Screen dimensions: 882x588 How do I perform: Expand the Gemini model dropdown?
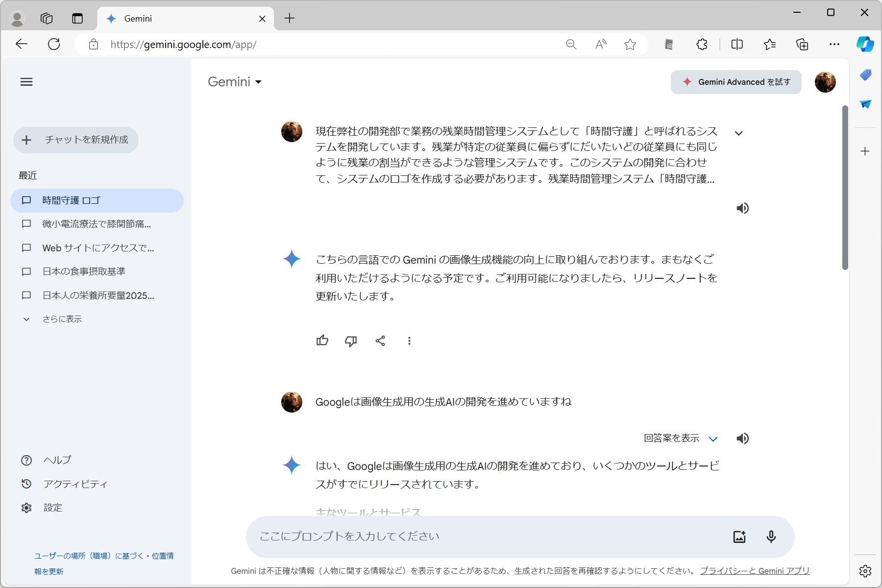[x=234, y=82]
